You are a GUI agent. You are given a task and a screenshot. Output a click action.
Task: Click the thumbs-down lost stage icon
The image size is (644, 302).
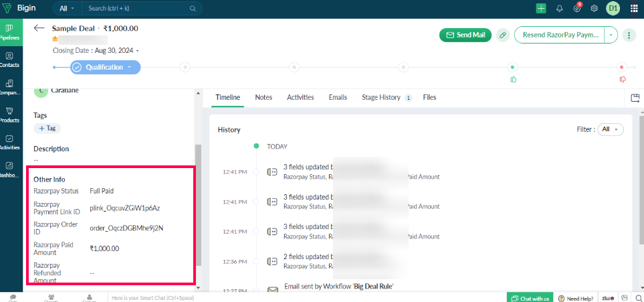pyautogui.click(x=622, y=80)
